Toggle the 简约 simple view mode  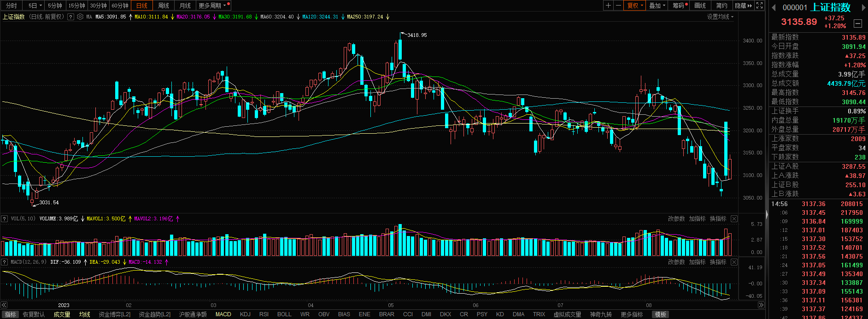[x=721, y=6]
